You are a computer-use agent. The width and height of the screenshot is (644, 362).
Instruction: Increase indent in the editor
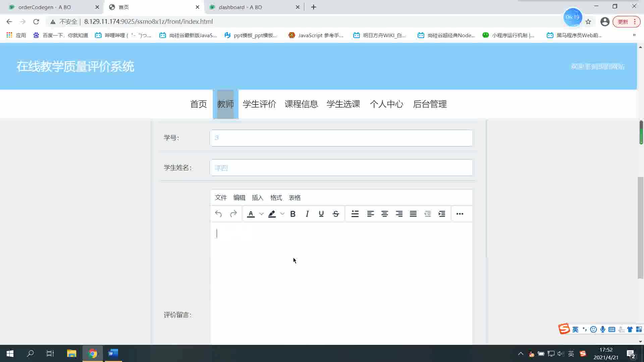tap(442, 214)
